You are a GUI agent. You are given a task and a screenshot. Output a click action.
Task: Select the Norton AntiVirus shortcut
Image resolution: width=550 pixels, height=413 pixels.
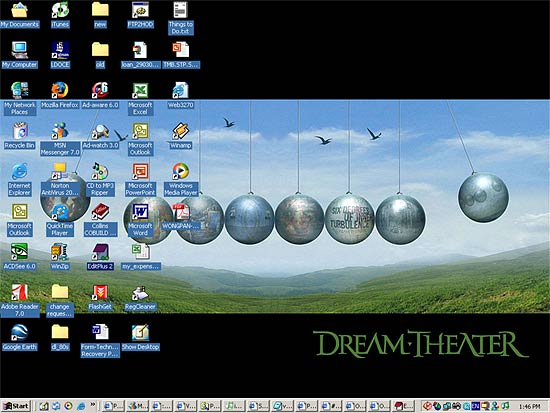[60, 179]
